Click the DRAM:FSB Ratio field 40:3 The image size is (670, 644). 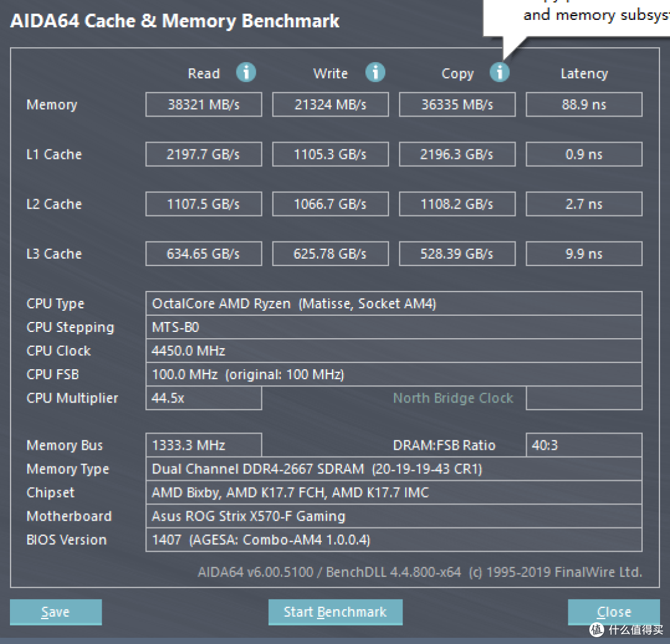tap(584, 445)
